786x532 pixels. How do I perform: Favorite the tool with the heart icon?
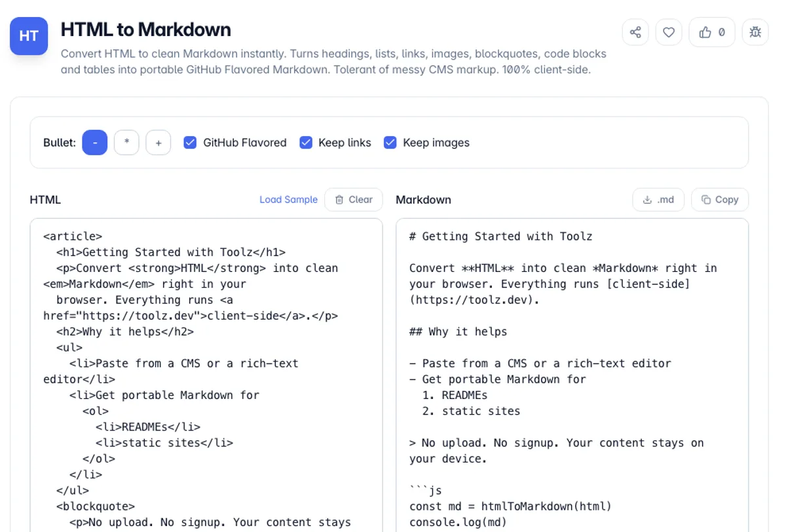(x=669, y=32)
